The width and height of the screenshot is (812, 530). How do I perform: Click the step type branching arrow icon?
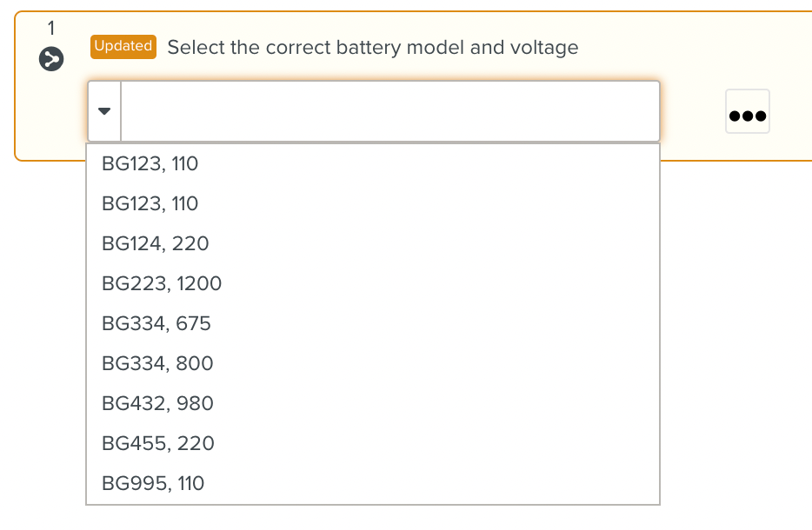pos(51,59)
